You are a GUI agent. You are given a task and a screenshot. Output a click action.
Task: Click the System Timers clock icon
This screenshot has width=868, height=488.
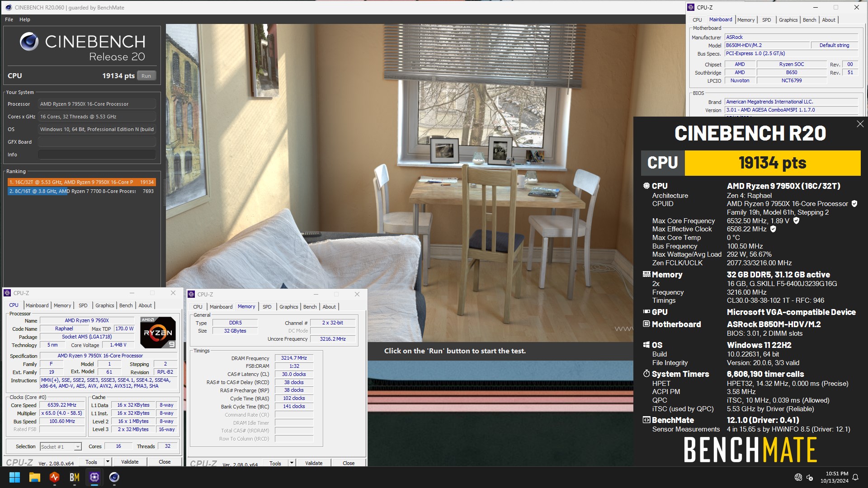coord(646,374)
